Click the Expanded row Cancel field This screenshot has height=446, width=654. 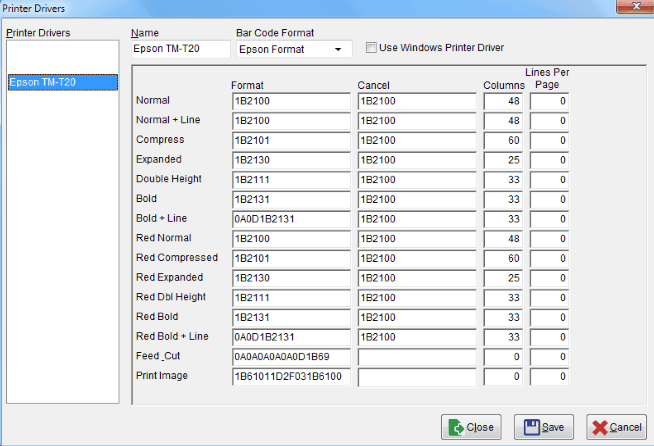[x=416, y=160]
